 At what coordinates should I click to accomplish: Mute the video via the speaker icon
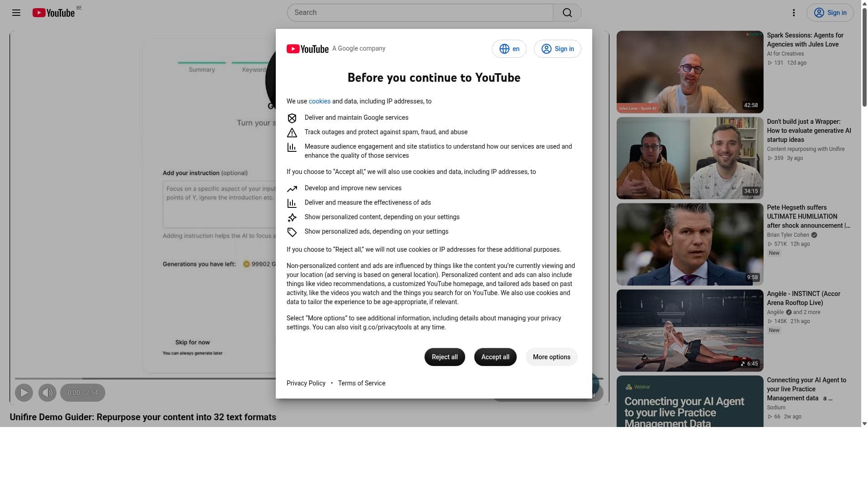(47, 393)
